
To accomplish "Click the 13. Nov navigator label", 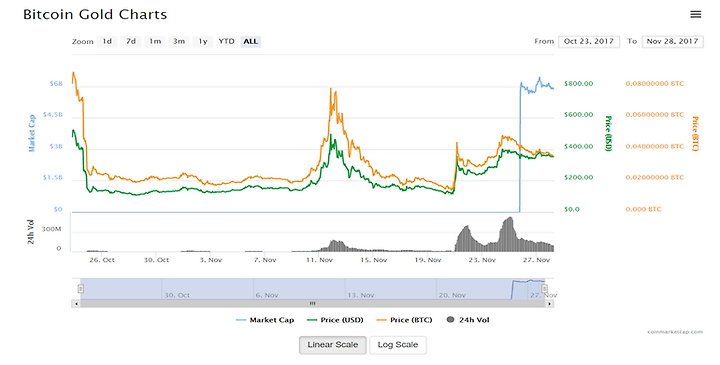I will coord(360,295).
